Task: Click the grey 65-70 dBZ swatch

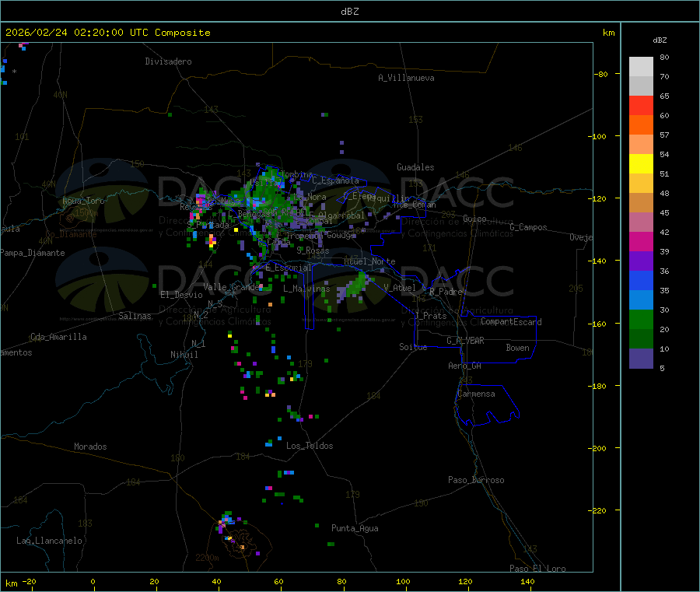Action: [x=641, y=86]
